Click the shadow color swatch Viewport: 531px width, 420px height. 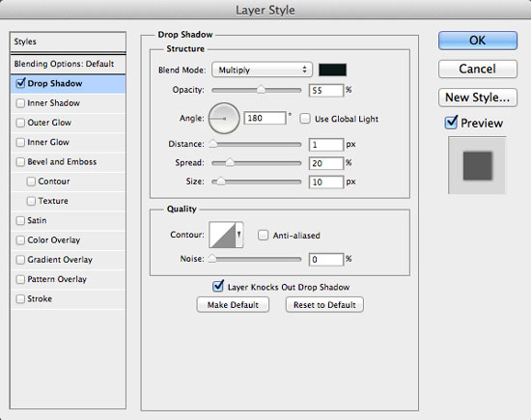click(332, 70)
